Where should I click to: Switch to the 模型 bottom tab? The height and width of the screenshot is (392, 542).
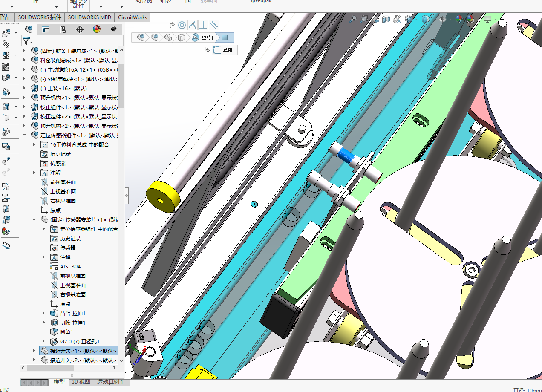59,382
